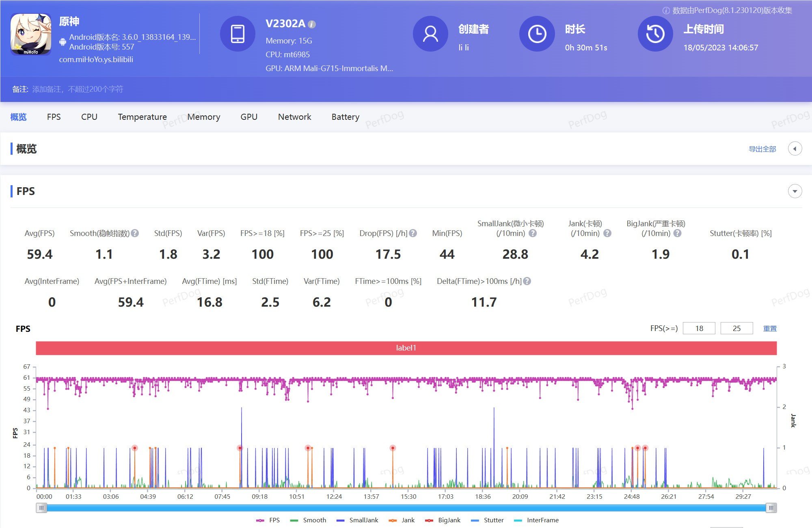
Task: Click the circular arrow beside 导出全部
Action: pos(795,149)
